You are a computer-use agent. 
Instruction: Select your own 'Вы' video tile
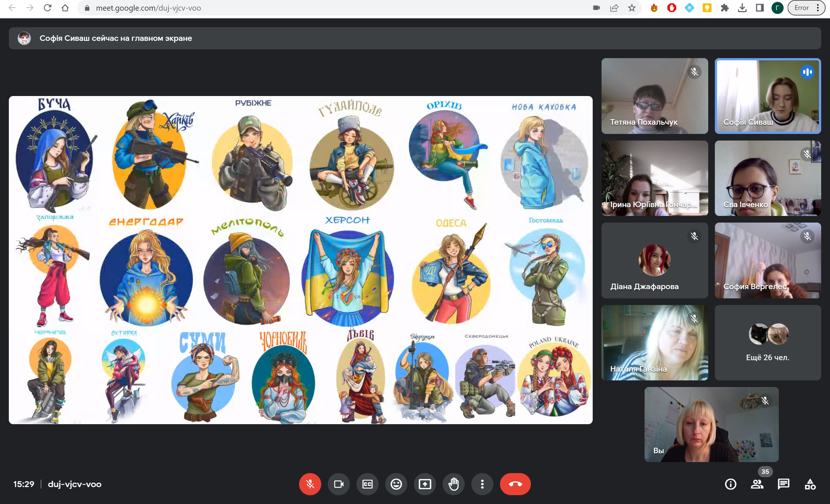[712, 425]
